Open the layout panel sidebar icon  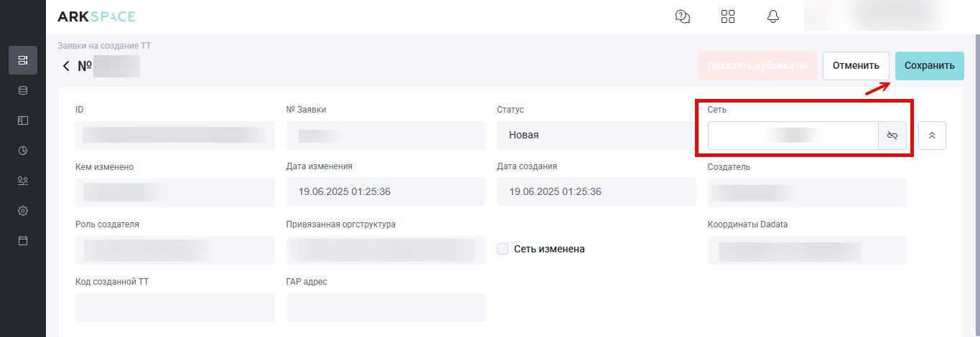23,120
